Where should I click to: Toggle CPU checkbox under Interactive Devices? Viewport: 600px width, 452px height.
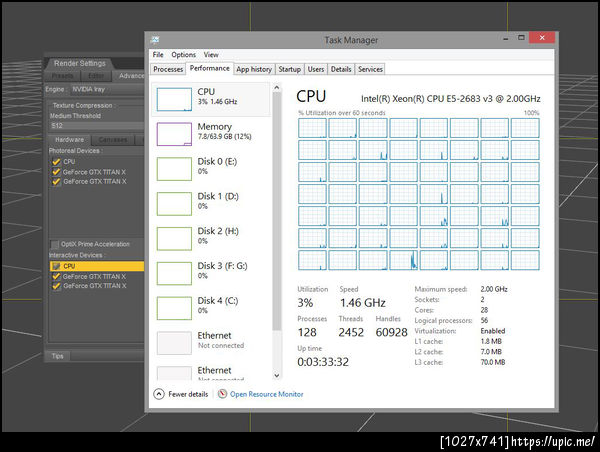[x=56, y=266]
